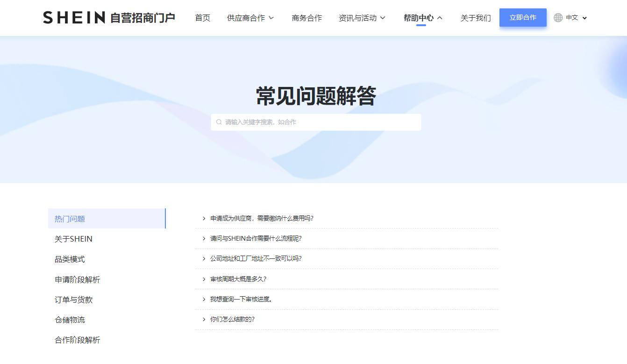
Task: Collapse the 帮助中心 menu
Action: click(423, 18)
